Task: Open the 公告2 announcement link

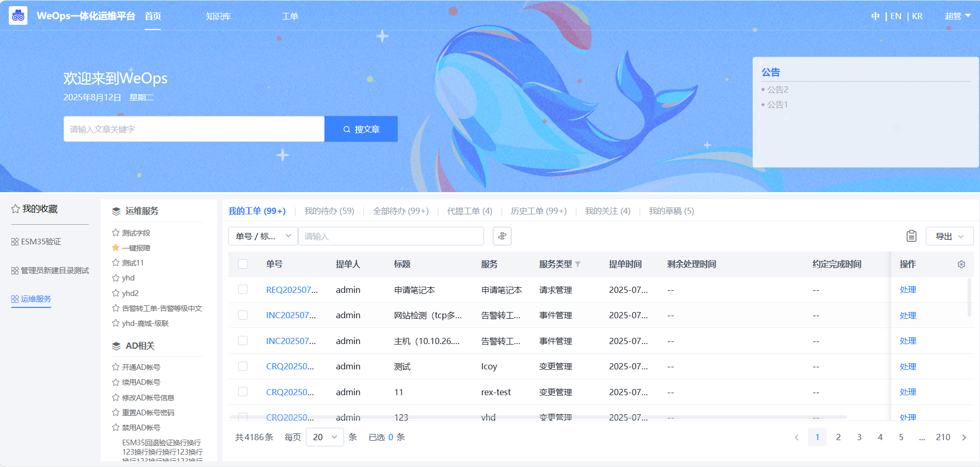Action: pyautogui.click(x=777, y=90)
